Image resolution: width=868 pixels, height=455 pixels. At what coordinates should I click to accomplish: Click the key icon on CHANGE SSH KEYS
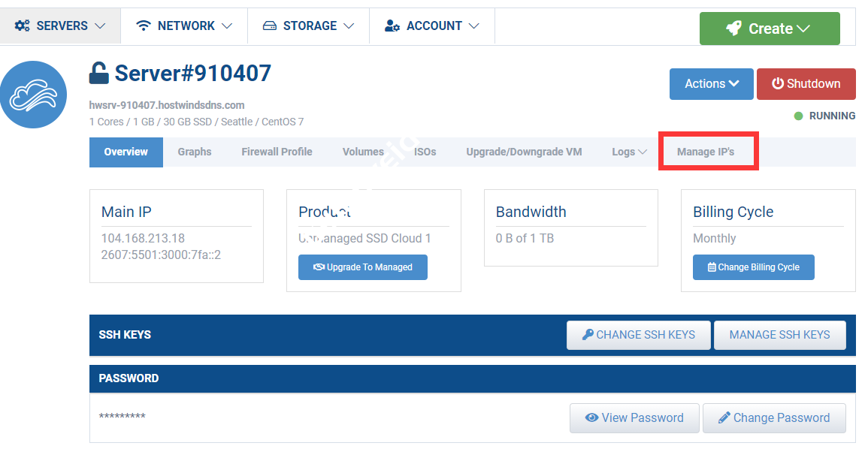[588, 334]
